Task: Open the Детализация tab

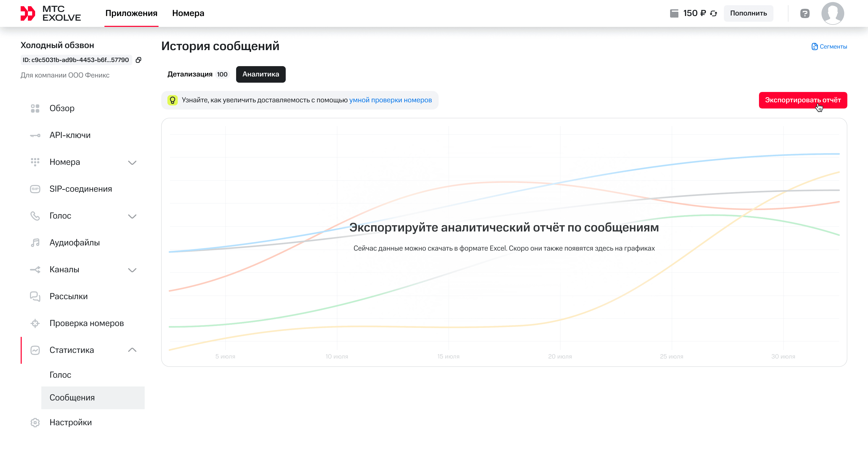Action: tap(198, 74)
